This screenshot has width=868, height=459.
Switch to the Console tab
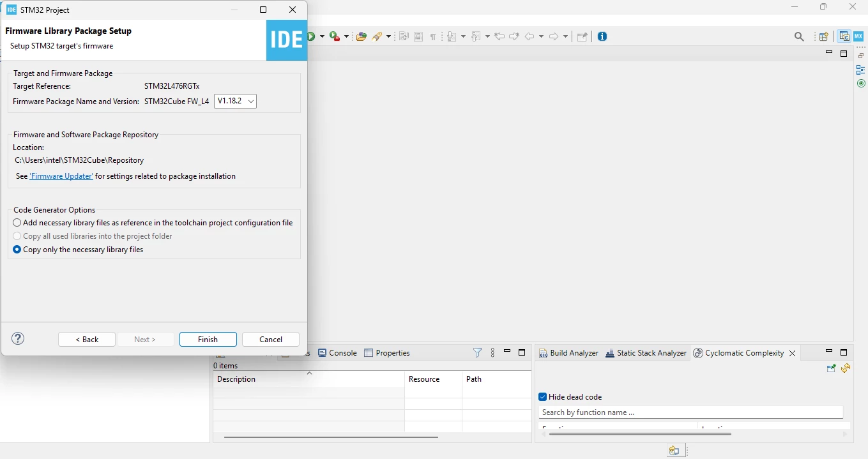337,353
